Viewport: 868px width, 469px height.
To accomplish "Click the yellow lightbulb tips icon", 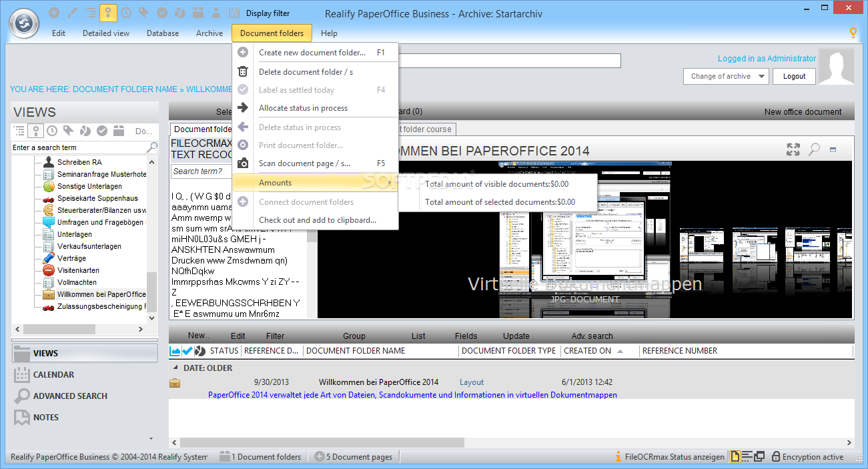I will [x=853, y=33].
